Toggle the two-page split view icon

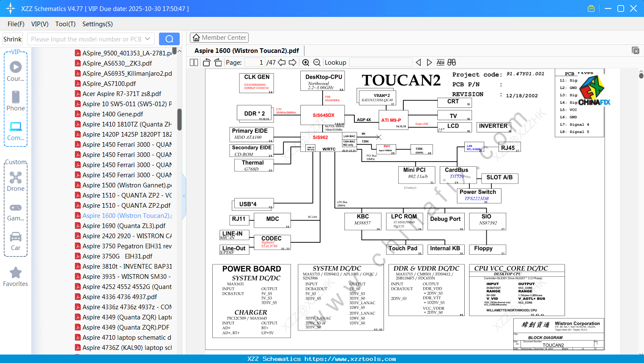(194, 62)
